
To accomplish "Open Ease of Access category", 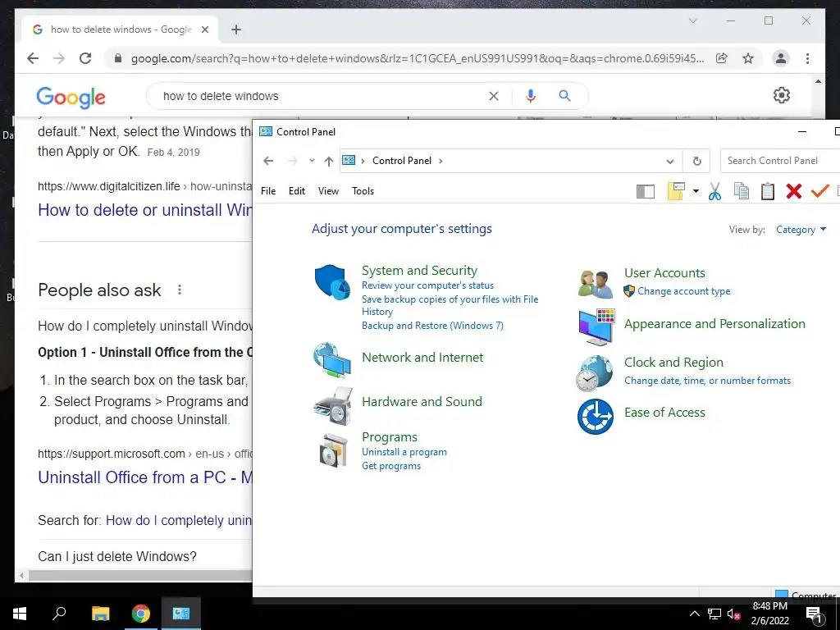I will [664, 412].
